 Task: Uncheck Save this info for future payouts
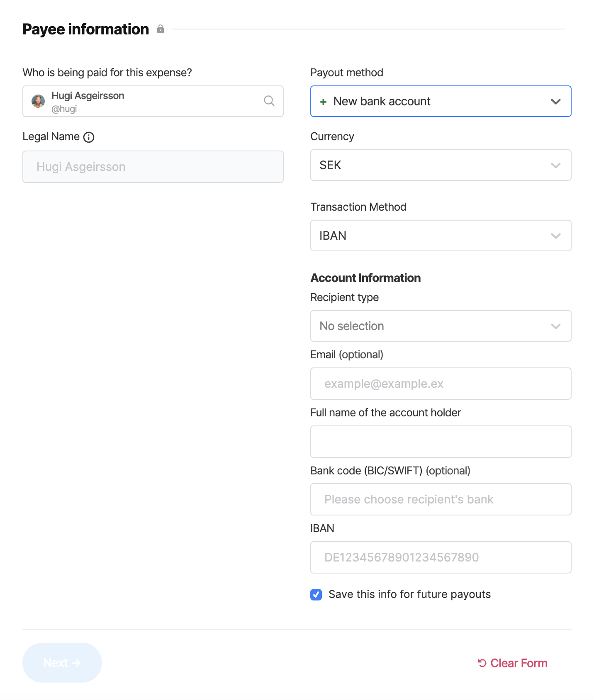tap(316, 595)
